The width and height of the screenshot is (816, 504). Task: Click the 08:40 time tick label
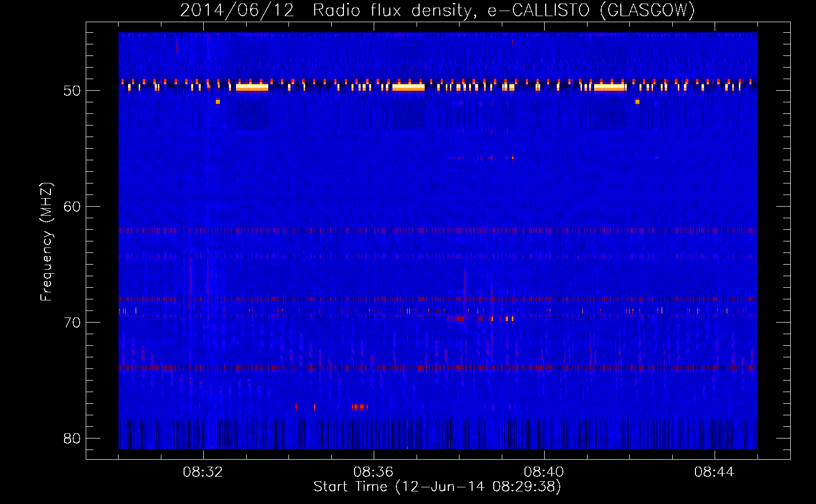(544, 472)
